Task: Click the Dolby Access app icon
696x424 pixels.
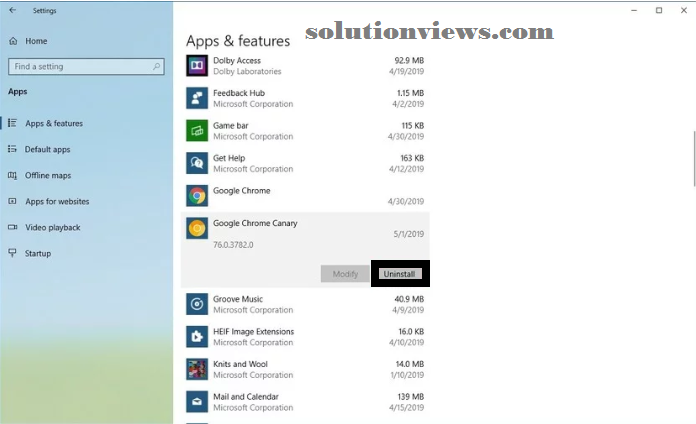Action: [x=197, y=66]
